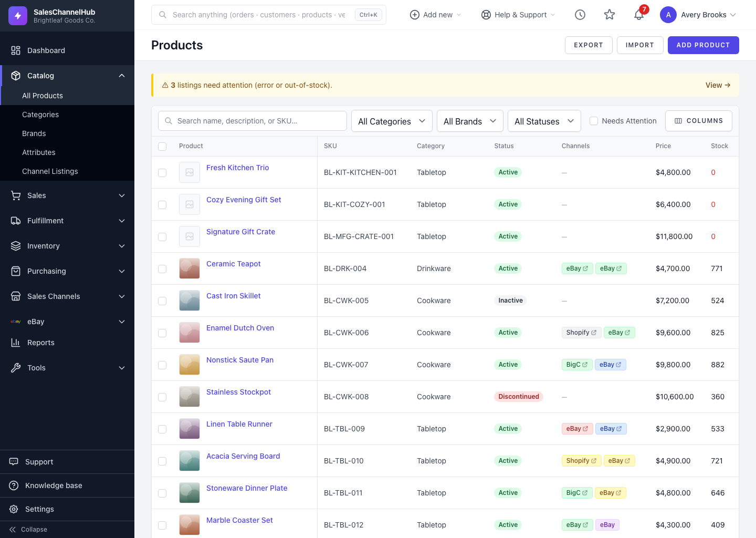Click the ADD PRODUCT button
Image resolution: width=756 pixels, height=538 pixels.
(x=703, y=45)
